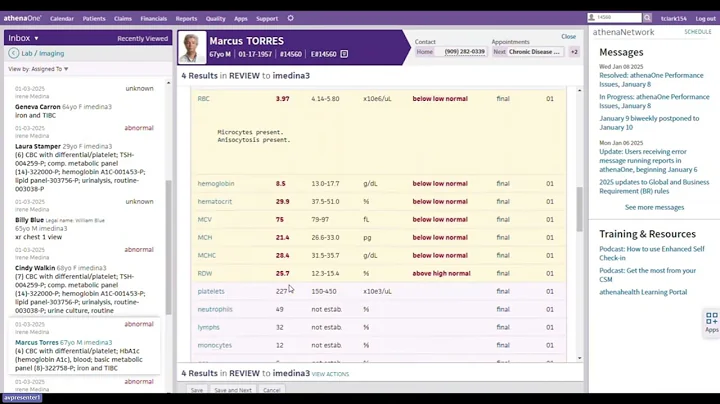Open Resolved: athenaOne Performance Issues message
720x404 pixels.
(651, 80)
